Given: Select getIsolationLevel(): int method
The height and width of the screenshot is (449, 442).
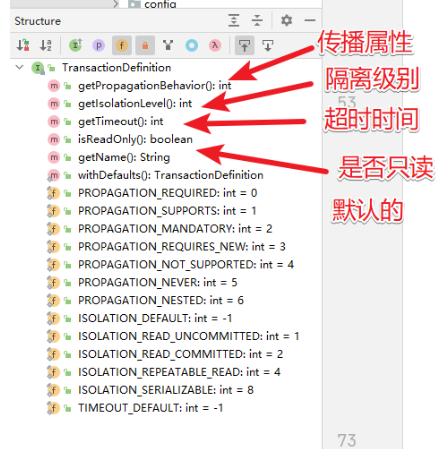Looking at the screenshot, I should click(x=135, y=104).
